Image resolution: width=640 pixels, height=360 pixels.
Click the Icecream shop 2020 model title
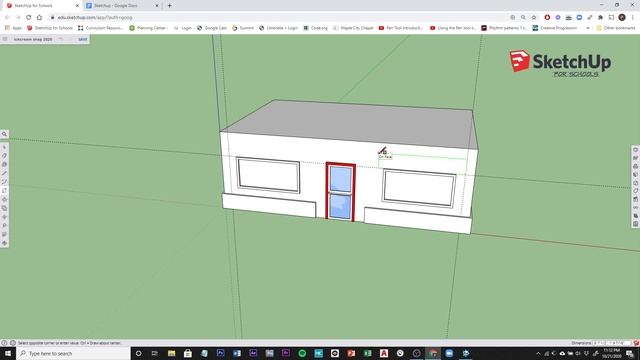click(33, 39)
